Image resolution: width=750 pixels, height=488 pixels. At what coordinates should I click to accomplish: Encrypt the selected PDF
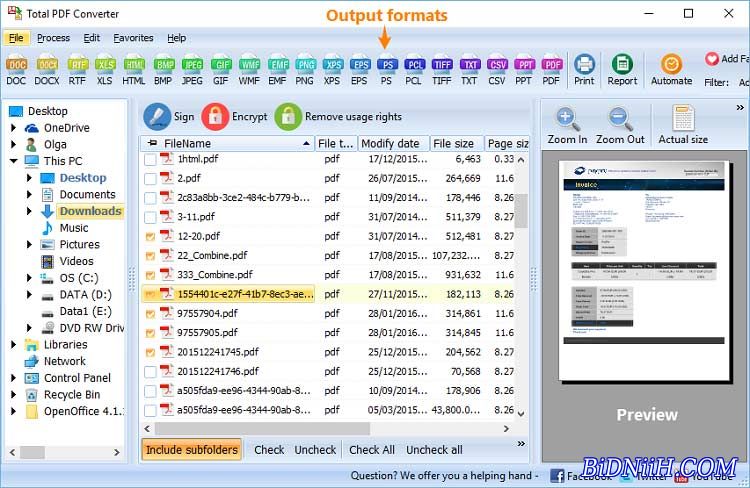235,116
